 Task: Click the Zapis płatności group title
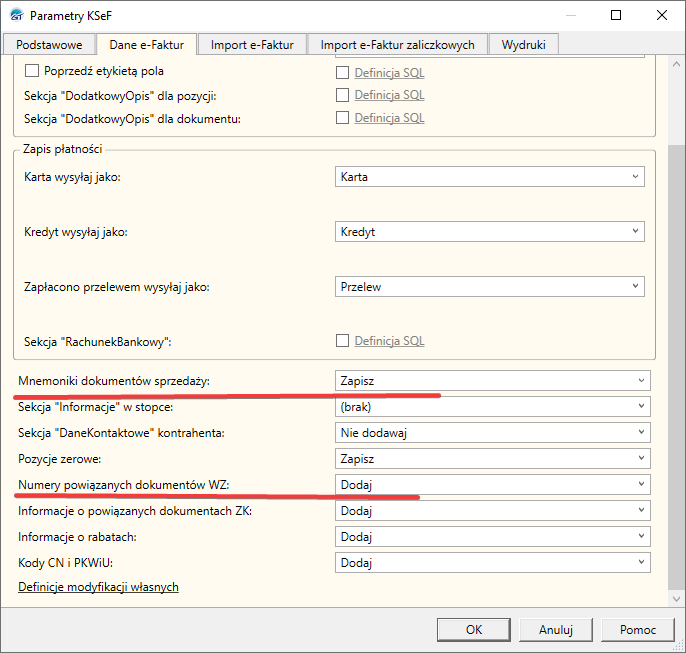tap(63, 149)
